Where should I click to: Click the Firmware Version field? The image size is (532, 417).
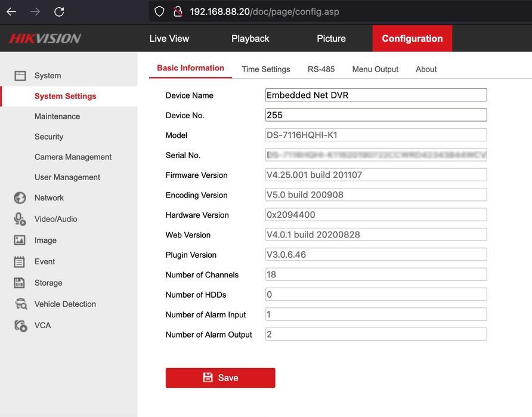pos(376,175)
